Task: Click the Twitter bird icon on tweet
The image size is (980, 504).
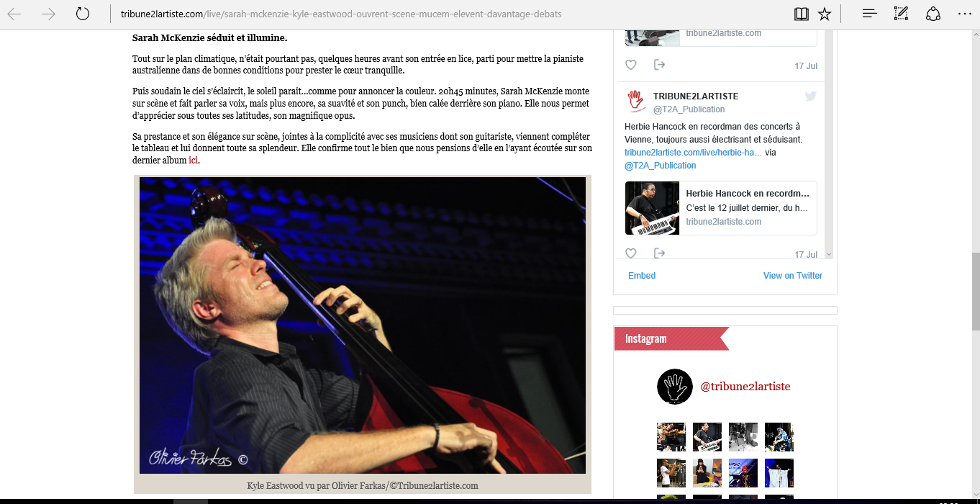Action: tap(811, 96)
